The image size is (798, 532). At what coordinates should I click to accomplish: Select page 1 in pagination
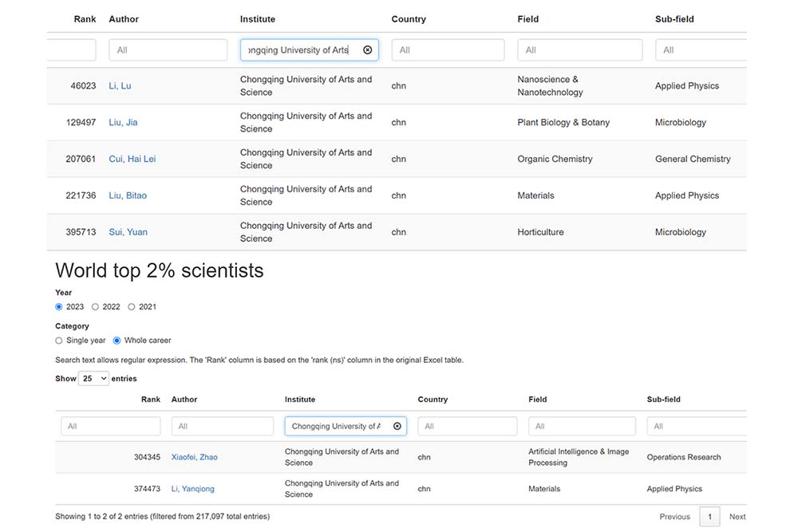(x=709, y=517)
